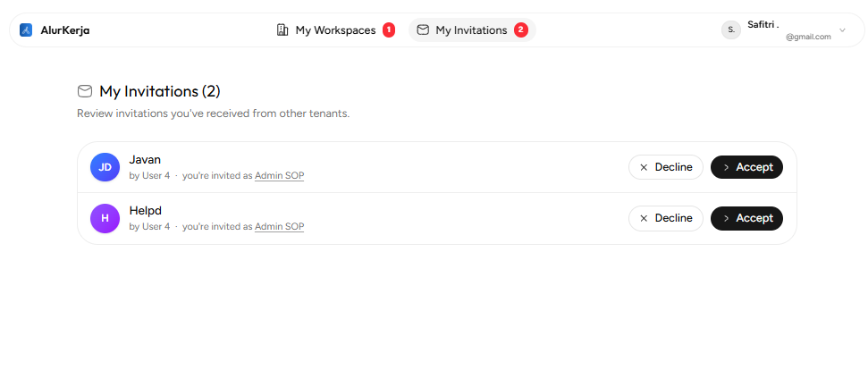The image size is (868, 370).
Task: Open the Admin SOP link in Helpd row
Action: pos(279,227)
